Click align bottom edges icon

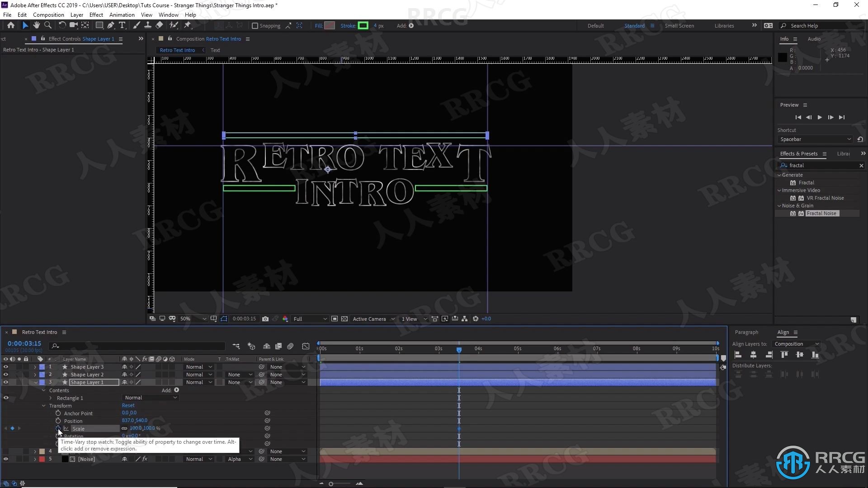[x=815, y=355]
